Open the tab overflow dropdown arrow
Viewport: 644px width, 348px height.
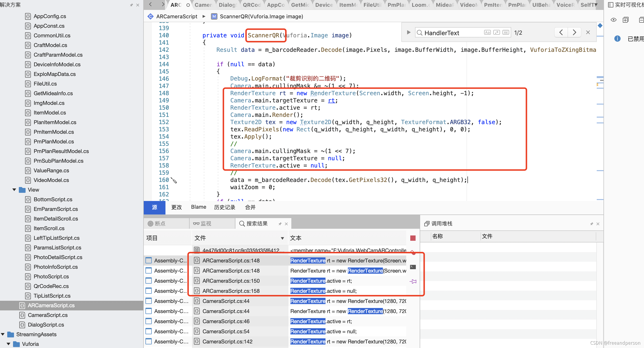click(596, 5)
